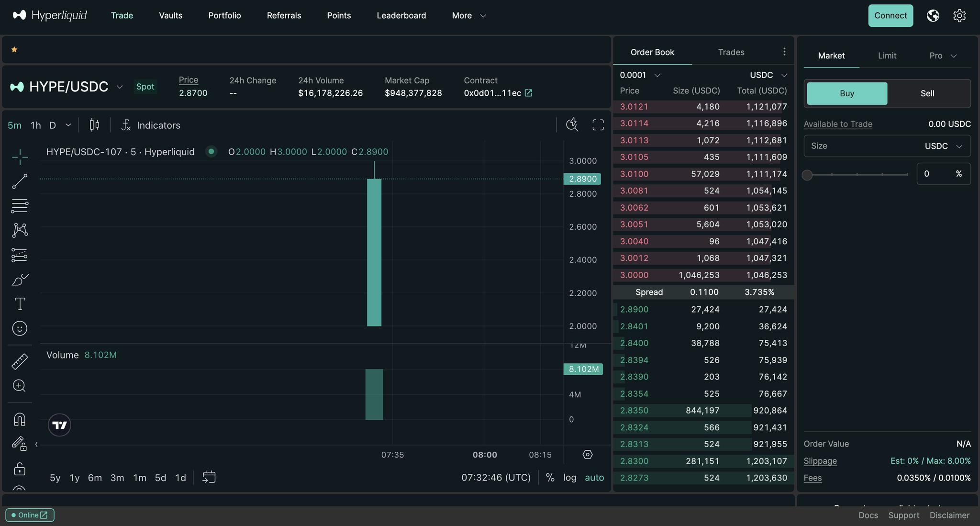Toggle auto scale on chart
The height and width of the screenshot is (526, 980).
pos(594,478)
